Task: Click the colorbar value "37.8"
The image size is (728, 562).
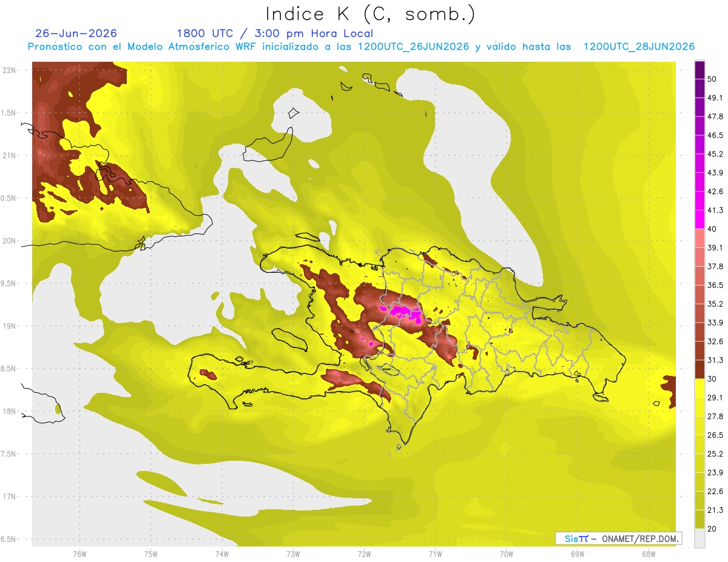Action: point(715,267)
